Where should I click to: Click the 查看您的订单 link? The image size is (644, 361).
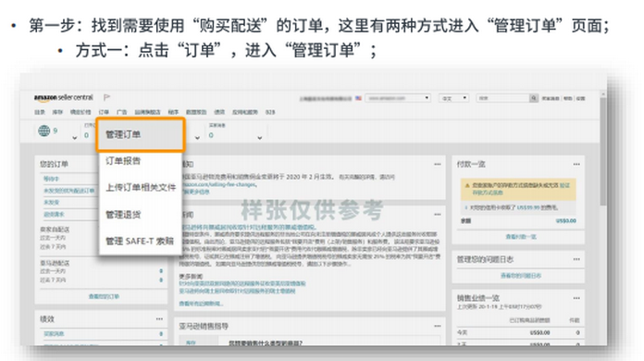coord(104,296)
